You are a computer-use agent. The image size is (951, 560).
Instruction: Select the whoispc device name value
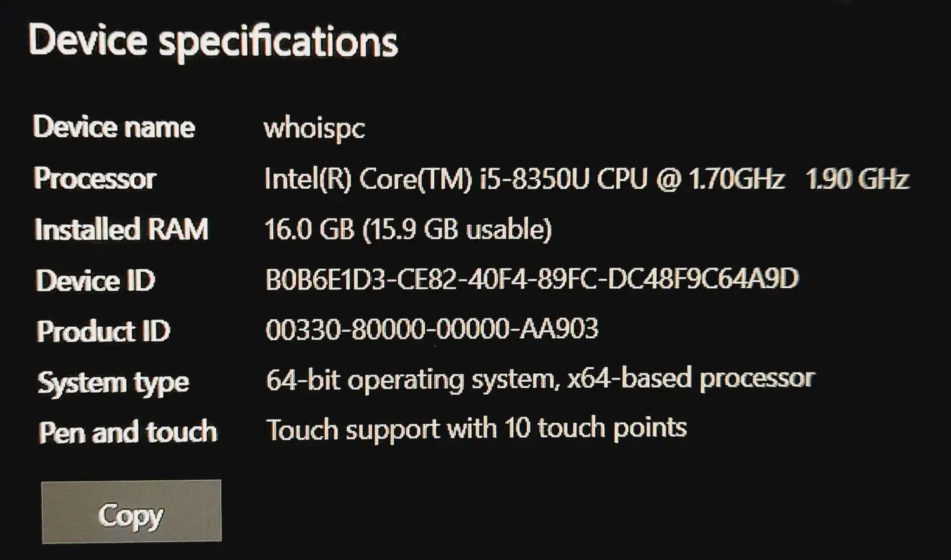click(x=314, y=129)
